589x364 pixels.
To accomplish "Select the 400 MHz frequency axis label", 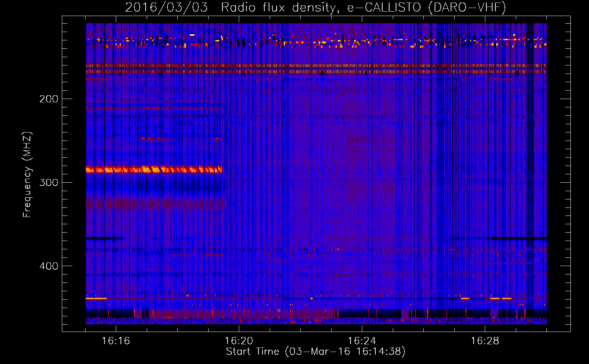I will click(x=48, y=266).
